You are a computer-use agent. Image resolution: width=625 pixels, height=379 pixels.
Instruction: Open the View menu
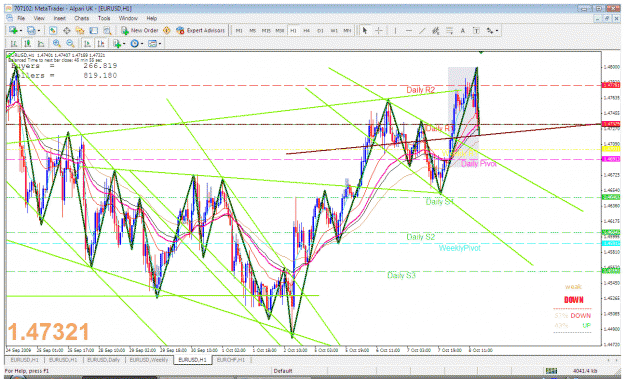pyautogui.click(x=39, y=18)
